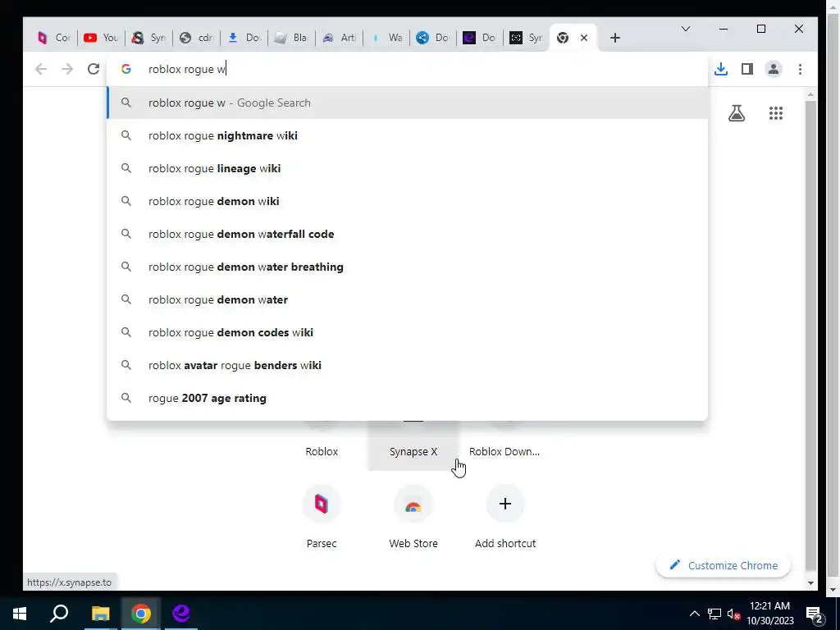Open Chrome downloads icon
The image size is (840, 630).
pos(721,69)
